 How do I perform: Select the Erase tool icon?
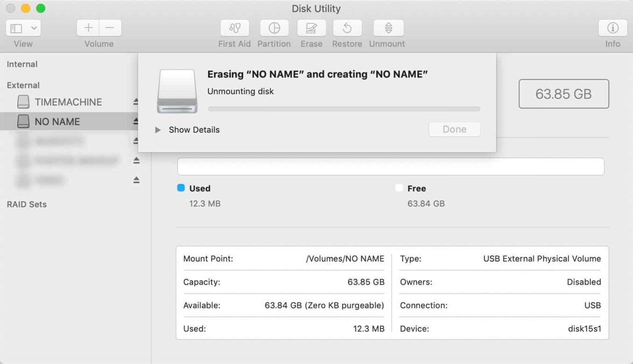[311, 28]
